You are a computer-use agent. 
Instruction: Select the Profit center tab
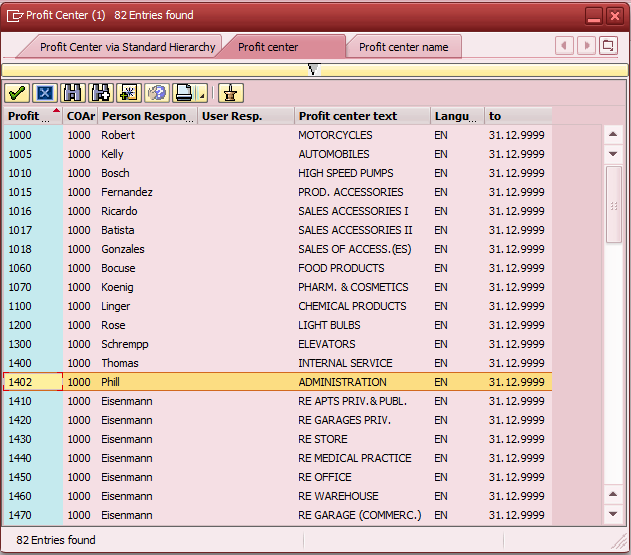coord(268,47)
